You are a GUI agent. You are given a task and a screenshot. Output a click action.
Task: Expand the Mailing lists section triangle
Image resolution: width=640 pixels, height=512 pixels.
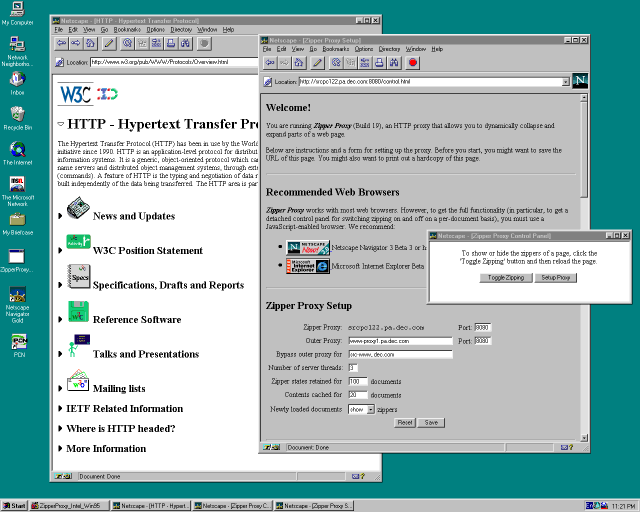(x=62, y=388)
